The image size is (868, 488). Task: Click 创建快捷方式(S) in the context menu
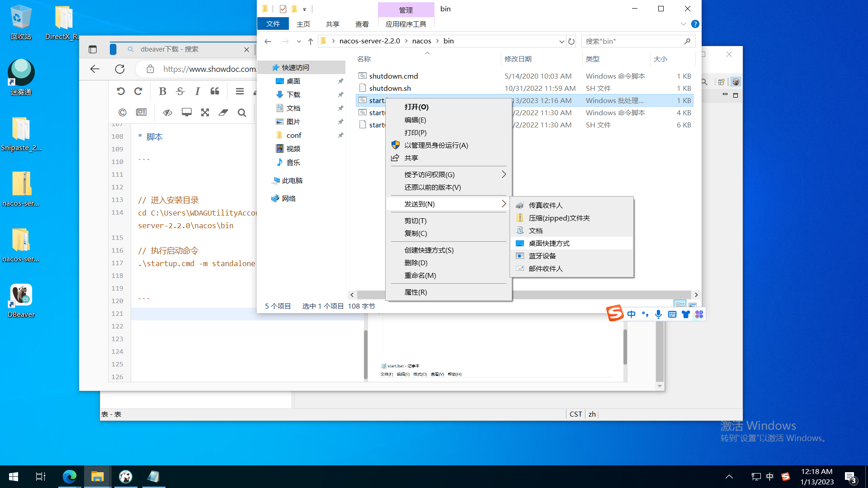tap(448, 250)
